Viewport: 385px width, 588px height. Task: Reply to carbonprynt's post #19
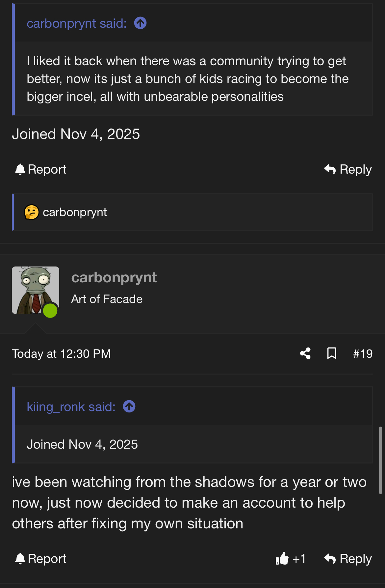[x=348, y=559]
